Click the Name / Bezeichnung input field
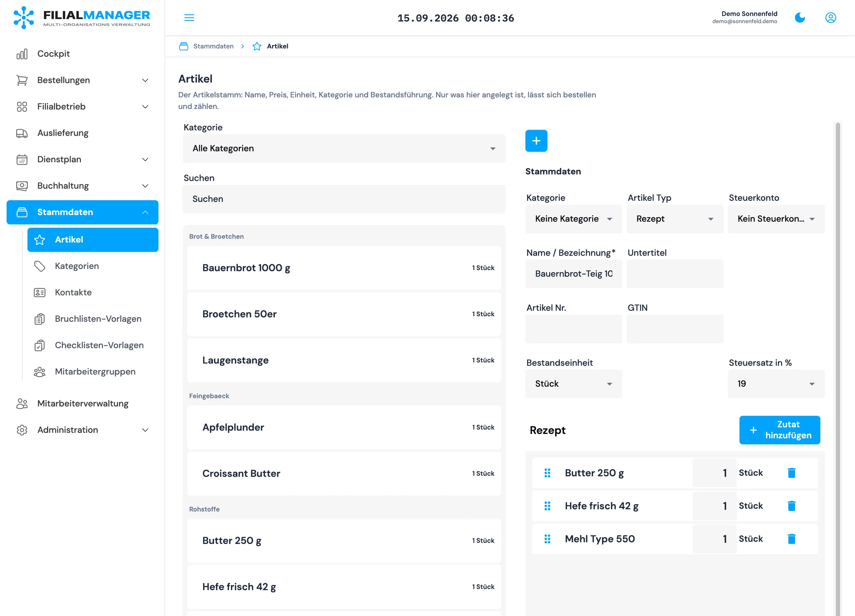The image size is (855, 616). coord(574,274)
